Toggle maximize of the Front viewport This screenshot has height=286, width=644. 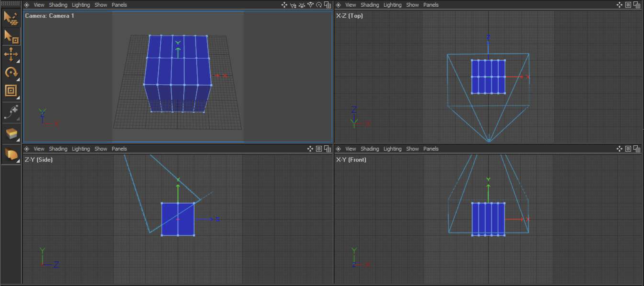[628, 149]
